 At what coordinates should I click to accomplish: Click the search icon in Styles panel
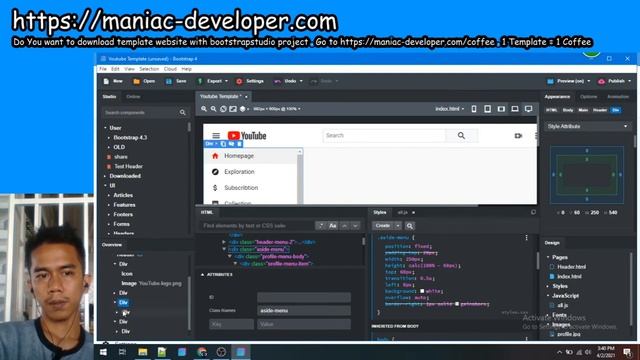click(x=410, y=226)
